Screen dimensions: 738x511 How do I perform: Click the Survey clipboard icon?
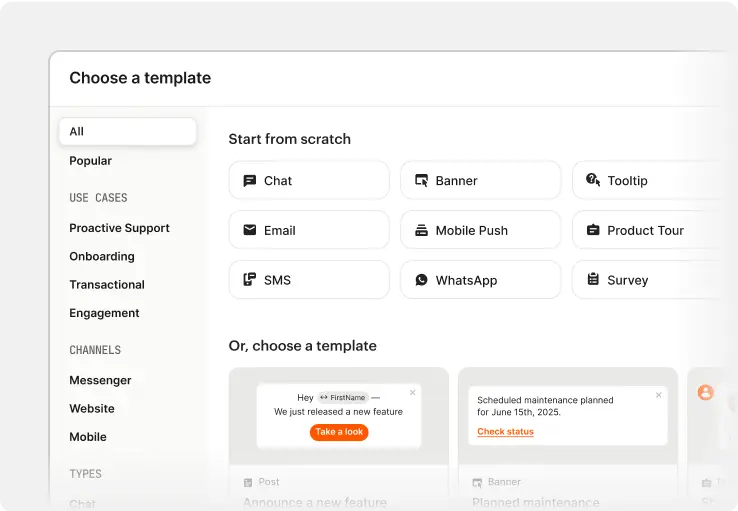(593, 280)
